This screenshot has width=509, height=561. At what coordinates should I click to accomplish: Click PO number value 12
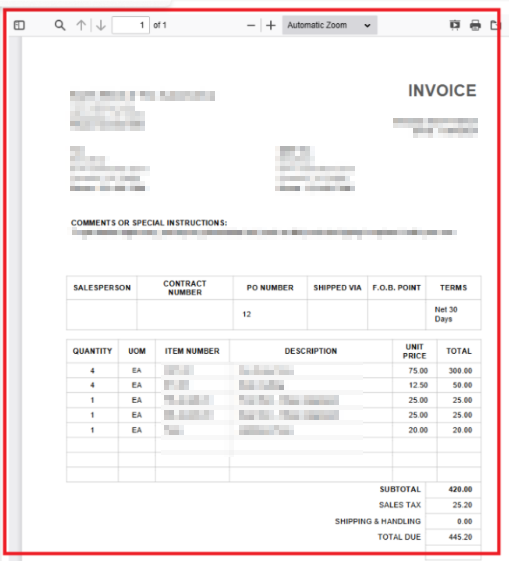click(x=246, y=314)
